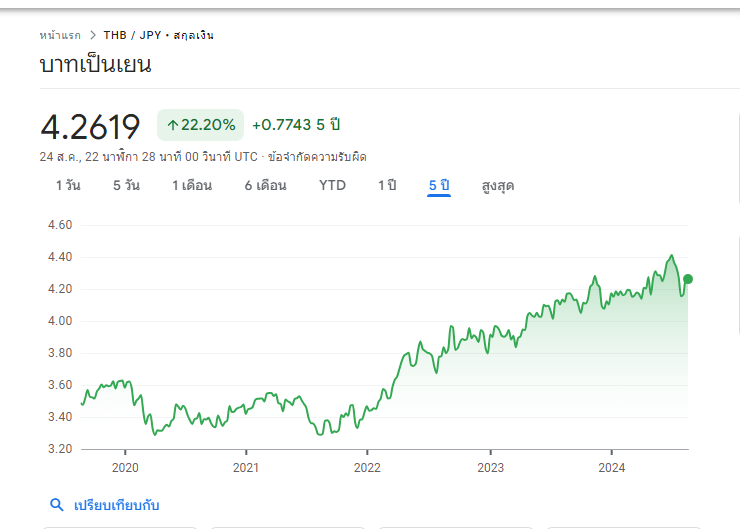Click the breadcrumb chevron after หน้าแรก
The image size is (740, 529).
pyautogui.click(x=92, y=35)
